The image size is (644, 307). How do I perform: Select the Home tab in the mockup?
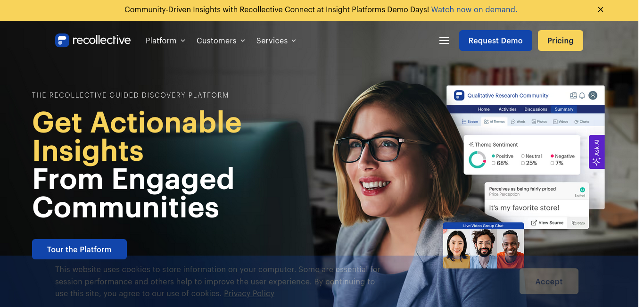coord(484,109)
